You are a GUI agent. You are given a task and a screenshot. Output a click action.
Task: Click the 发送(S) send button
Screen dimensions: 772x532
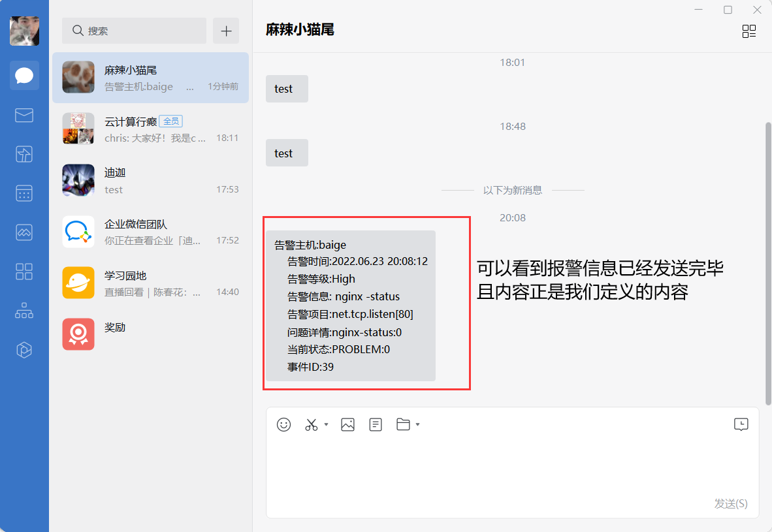click(731, 503)
